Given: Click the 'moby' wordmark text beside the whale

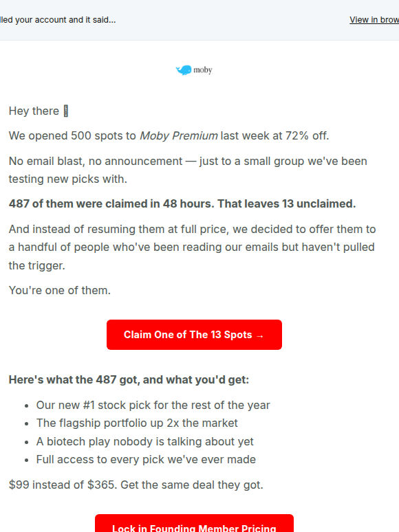Looking at the screenshot, I should [203, 70].
